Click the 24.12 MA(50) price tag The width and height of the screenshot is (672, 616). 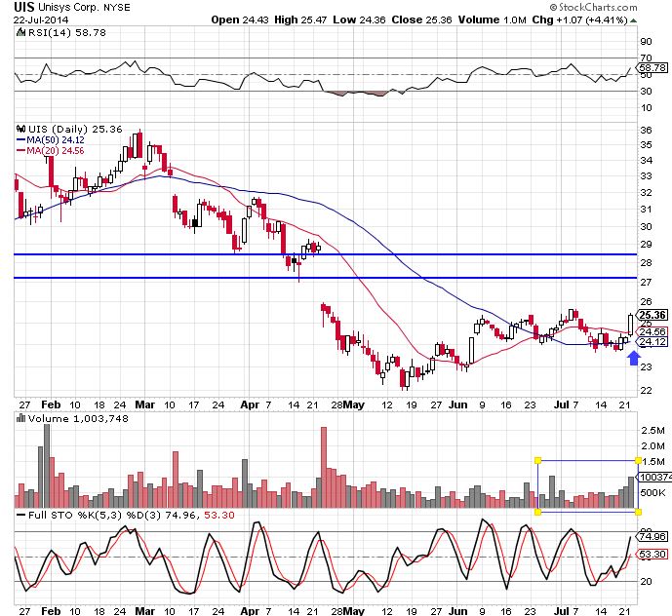pyautogui.click(x=653, y=341)
